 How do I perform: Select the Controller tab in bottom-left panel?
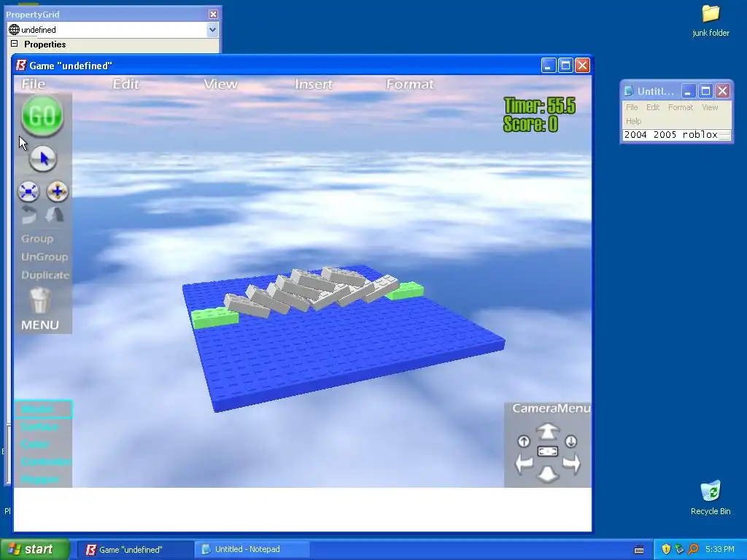pos(47,462)
